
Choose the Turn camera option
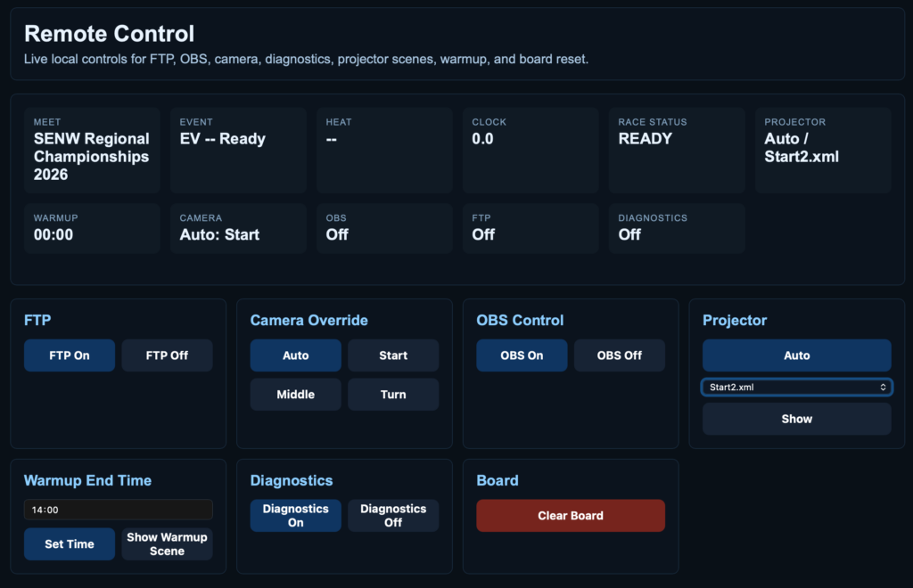click(x=393, y=395)
